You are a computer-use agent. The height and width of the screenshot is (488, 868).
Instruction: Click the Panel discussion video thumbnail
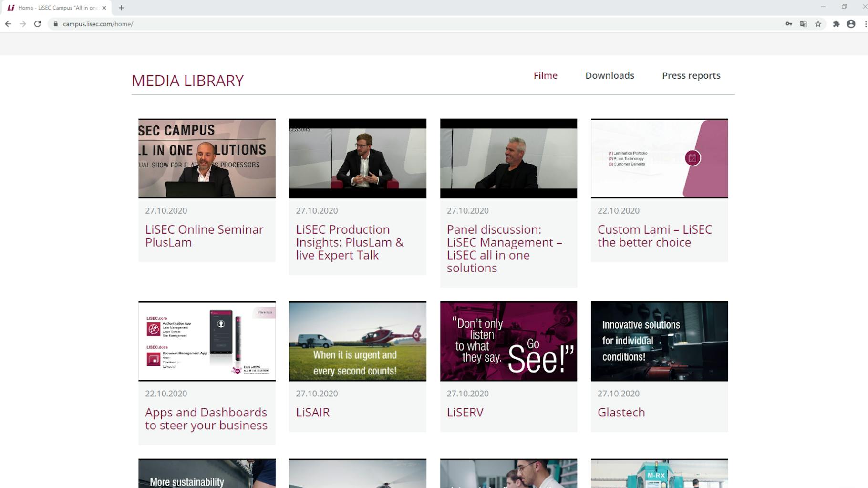[x=508, y=158]
